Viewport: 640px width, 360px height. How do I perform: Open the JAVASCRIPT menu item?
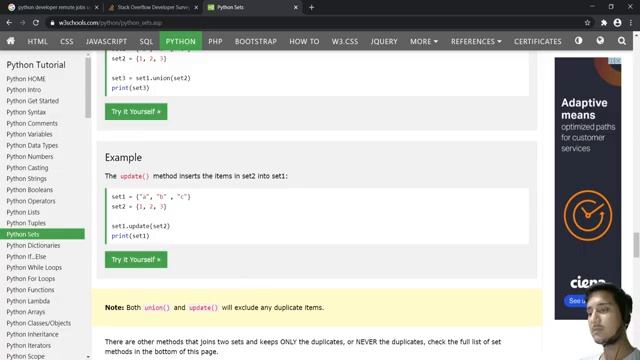(106, 41)
